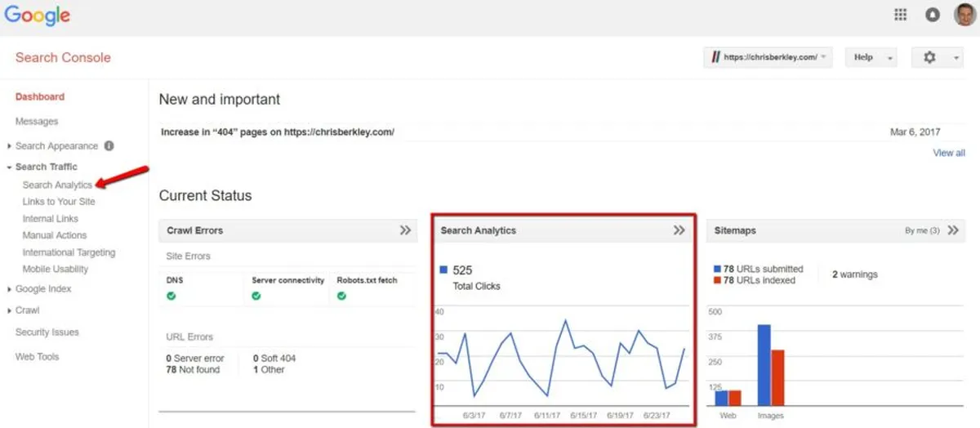980x428 pixels.
Task: Click the Search Console title
Action: [x=63, y=58]
